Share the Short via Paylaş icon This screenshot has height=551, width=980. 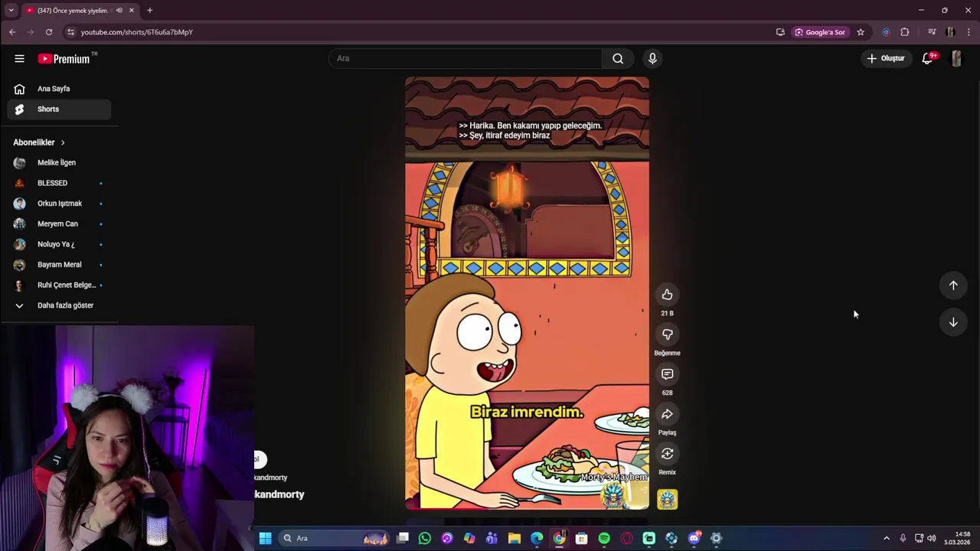(667, 414)
